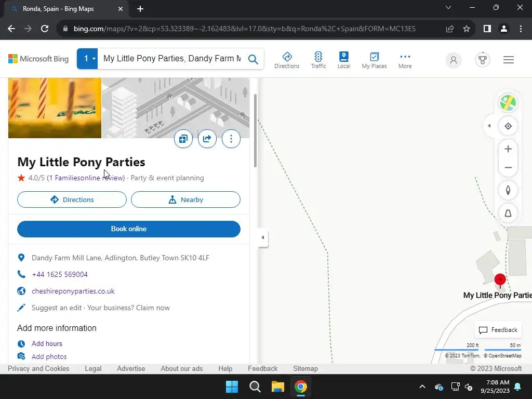Open Privacy and Cookies footer link
Screen dimensions: 532x399
point(38,368)
